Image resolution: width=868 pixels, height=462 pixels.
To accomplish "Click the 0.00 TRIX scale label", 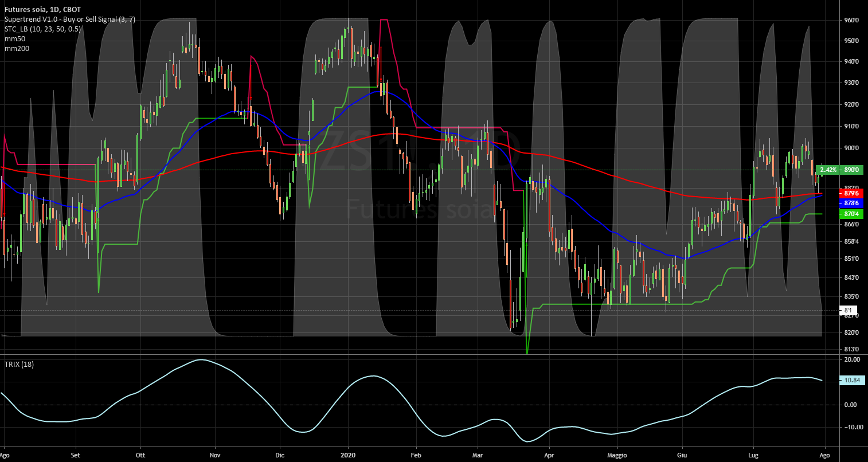I will click(851, 405).
